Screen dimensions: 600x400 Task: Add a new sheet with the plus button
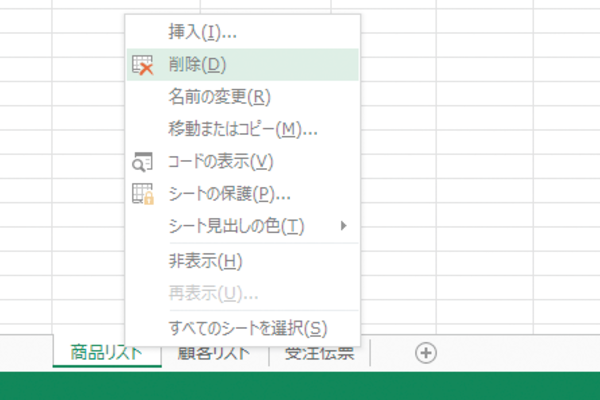click(x=426, y=353)
